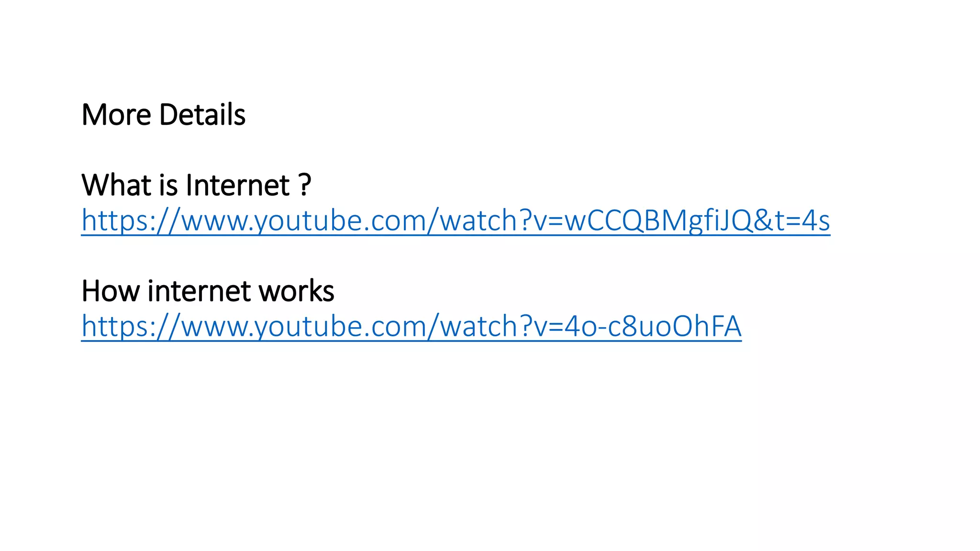
Task: Click the 'How internet works' heading
Action: [x=208, y=291]
